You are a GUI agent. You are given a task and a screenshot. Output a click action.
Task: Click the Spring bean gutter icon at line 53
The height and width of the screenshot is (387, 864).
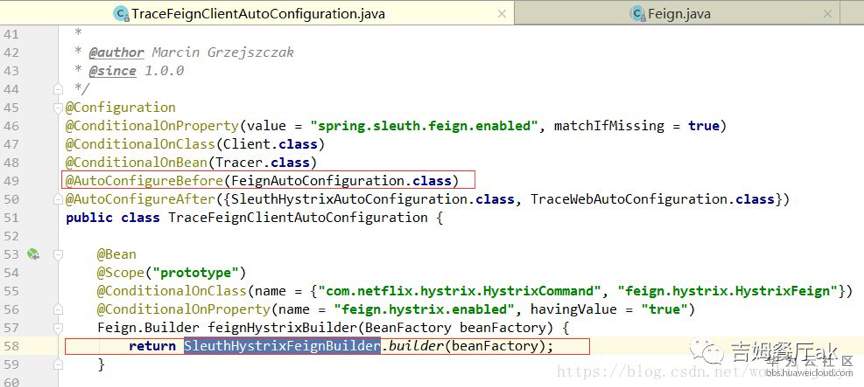point(33,254)
